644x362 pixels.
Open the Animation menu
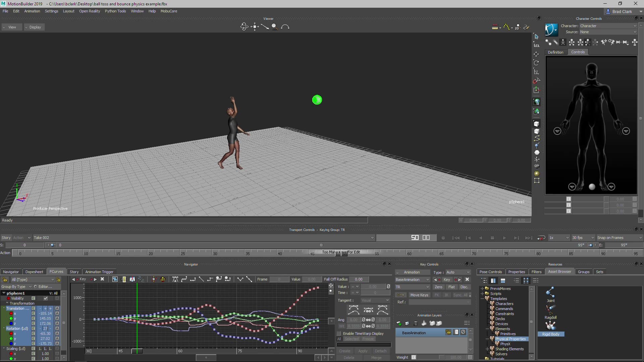(x=32, y=11)
